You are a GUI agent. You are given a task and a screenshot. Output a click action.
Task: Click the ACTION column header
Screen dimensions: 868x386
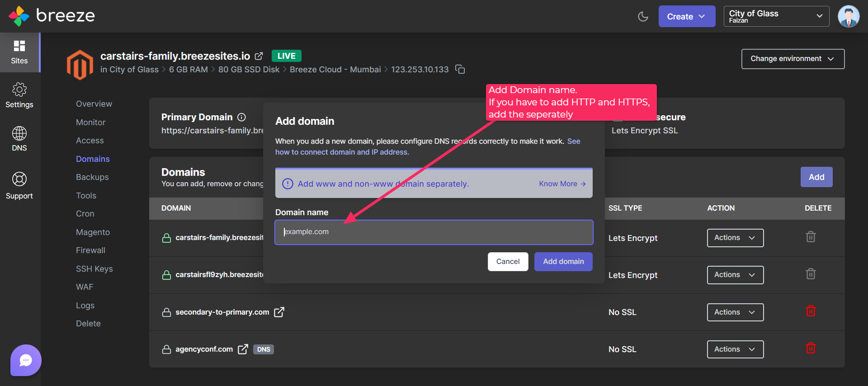click(x=721, y=208)
